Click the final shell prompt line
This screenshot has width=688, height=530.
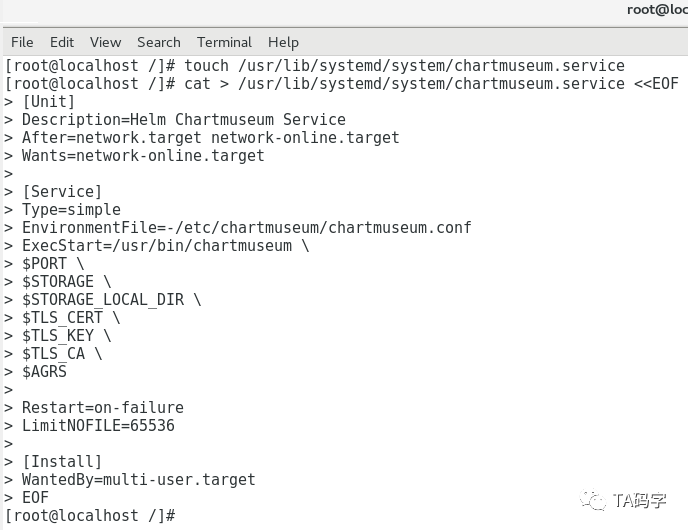90,516
